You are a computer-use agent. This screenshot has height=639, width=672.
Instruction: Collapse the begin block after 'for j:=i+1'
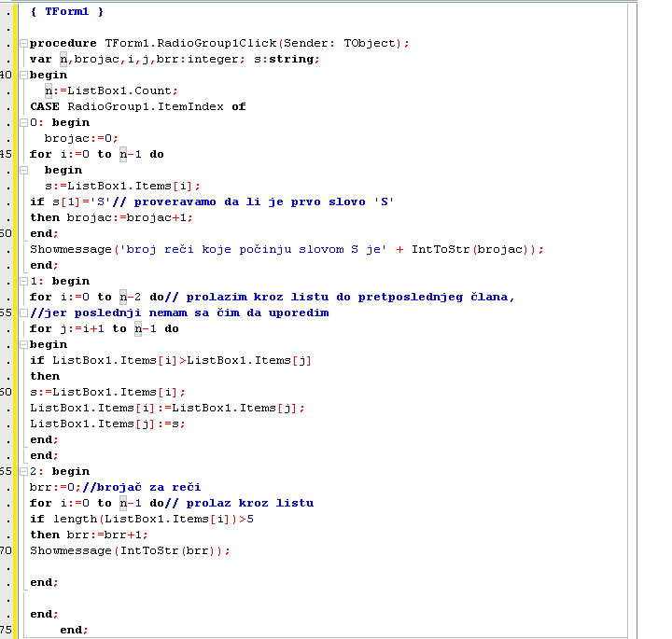tap(22, 344)
